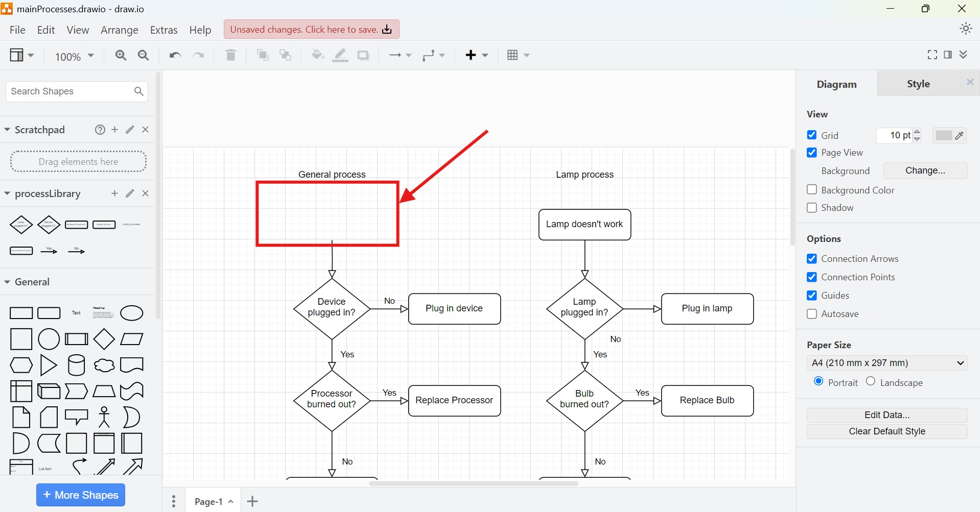Image resolution: width=980 pixels, height=512 pixels.
Task: Click the Clear Default Style button
Action: click(x=887, y=431)
